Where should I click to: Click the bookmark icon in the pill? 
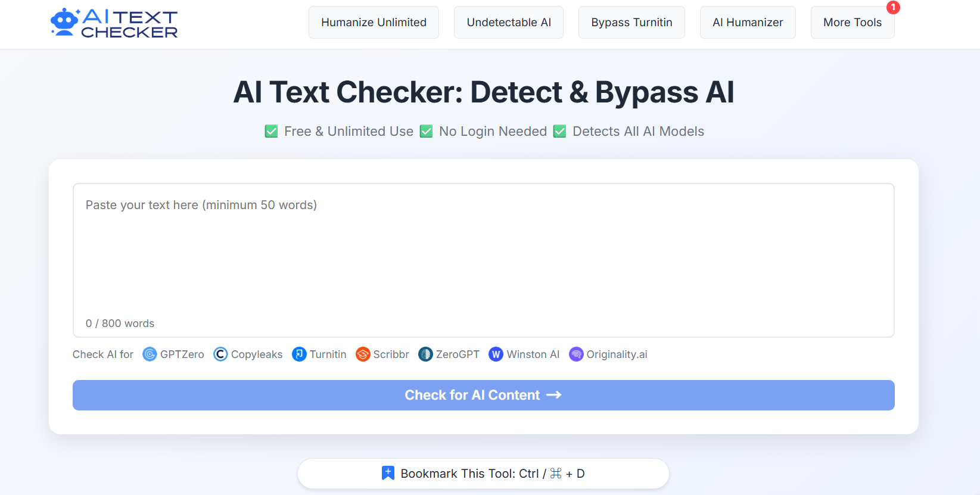tap(388, 473)
